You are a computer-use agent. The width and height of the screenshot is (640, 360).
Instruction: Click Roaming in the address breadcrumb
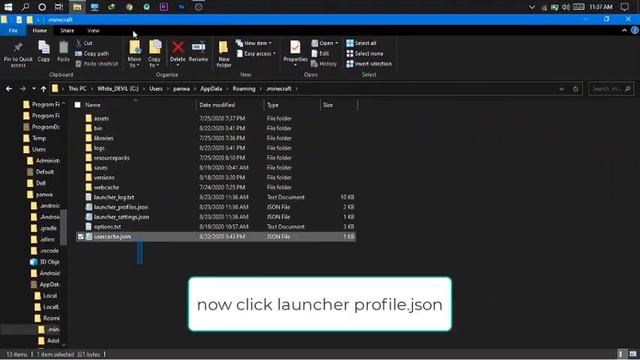pyautogui.click(x=244, y=89)
